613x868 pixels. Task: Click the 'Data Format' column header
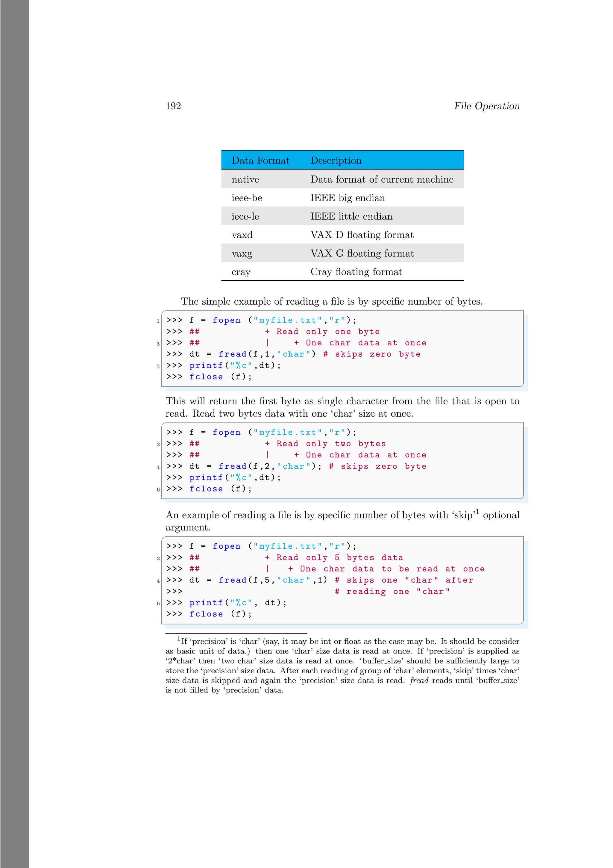(x=260, y=161)
